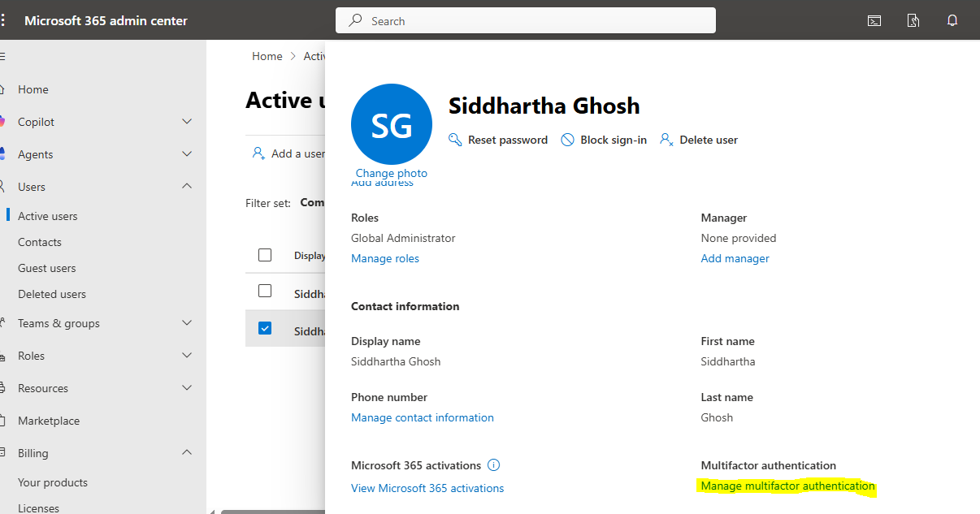Open Guest users in the sidebar
Screen dimensions: 980x514
47,268
